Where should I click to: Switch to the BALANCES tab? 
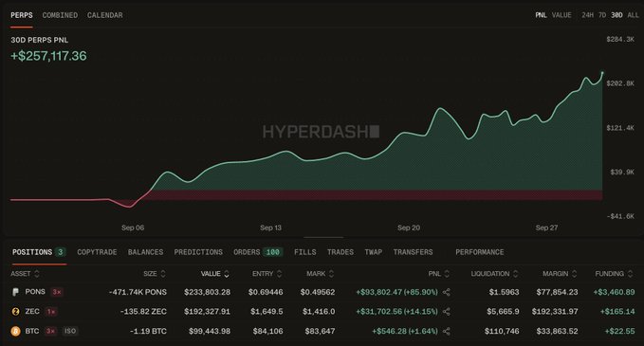145,252
